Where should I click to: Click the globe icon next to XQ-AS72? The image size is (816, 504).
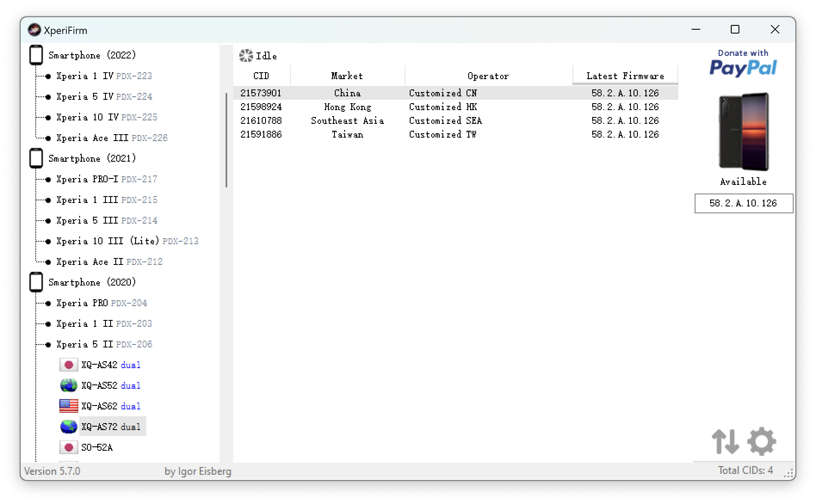(x=68, y=427)
